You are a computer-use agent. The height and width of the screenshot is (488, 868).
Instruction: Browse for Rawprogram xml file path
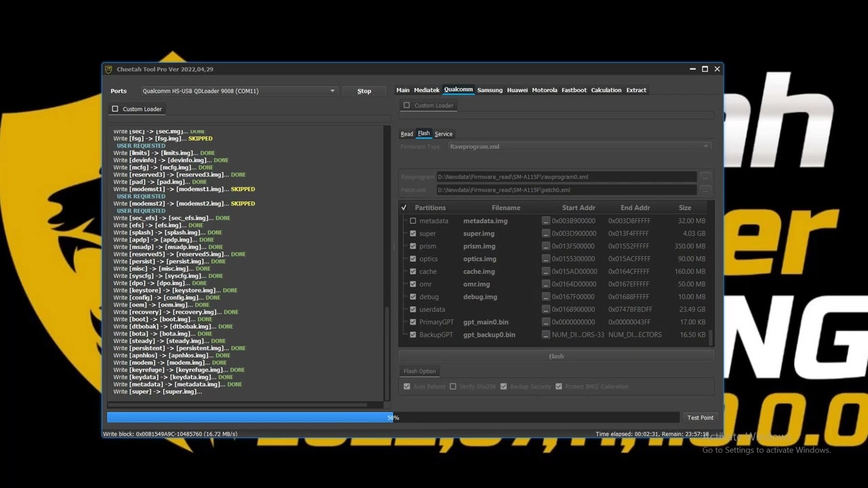pos(705,177)
